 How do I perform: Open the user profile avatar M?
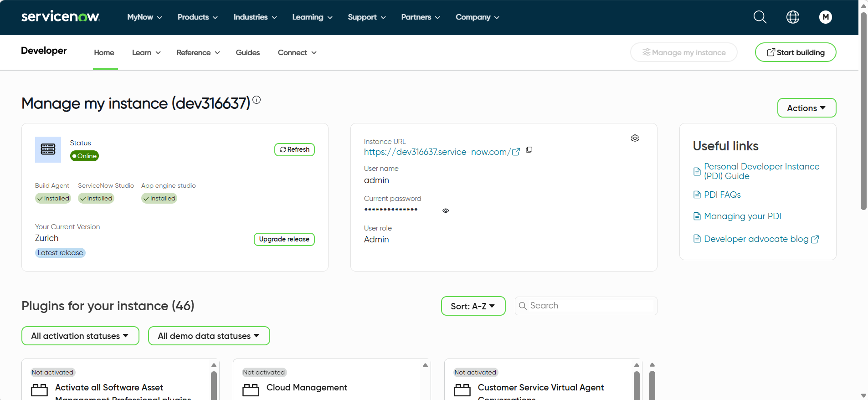(x=826, y=17)
